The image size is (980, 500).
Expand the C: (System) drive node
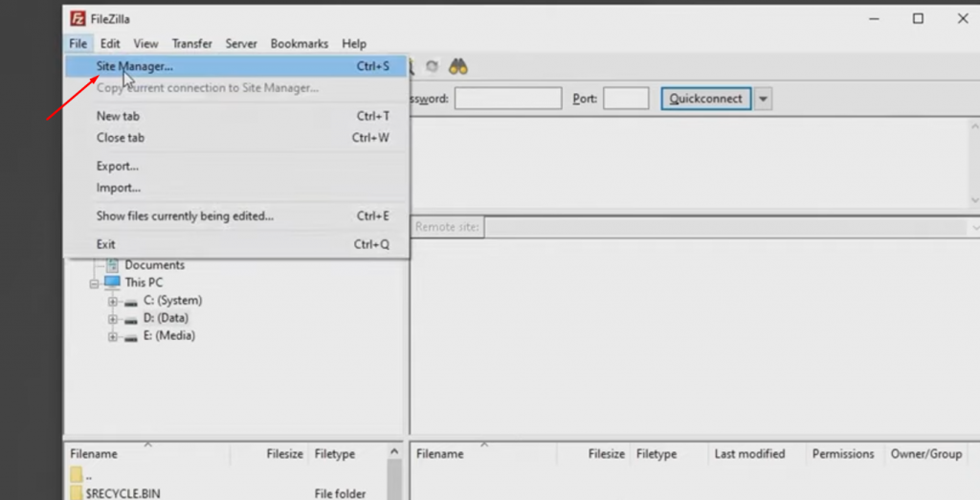(x=113, y=302)
